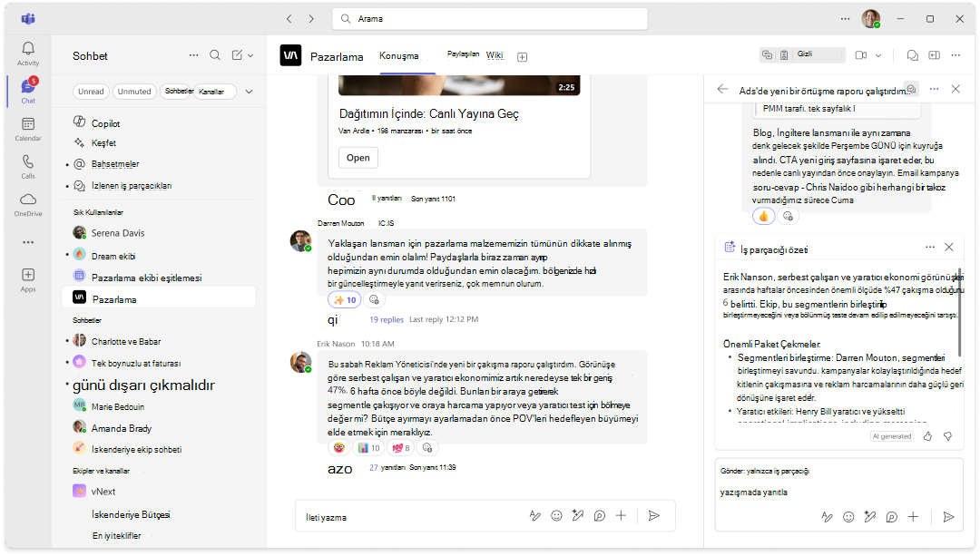
Task: Open the 27 yanıtları thread link
Action: [387, 467]
